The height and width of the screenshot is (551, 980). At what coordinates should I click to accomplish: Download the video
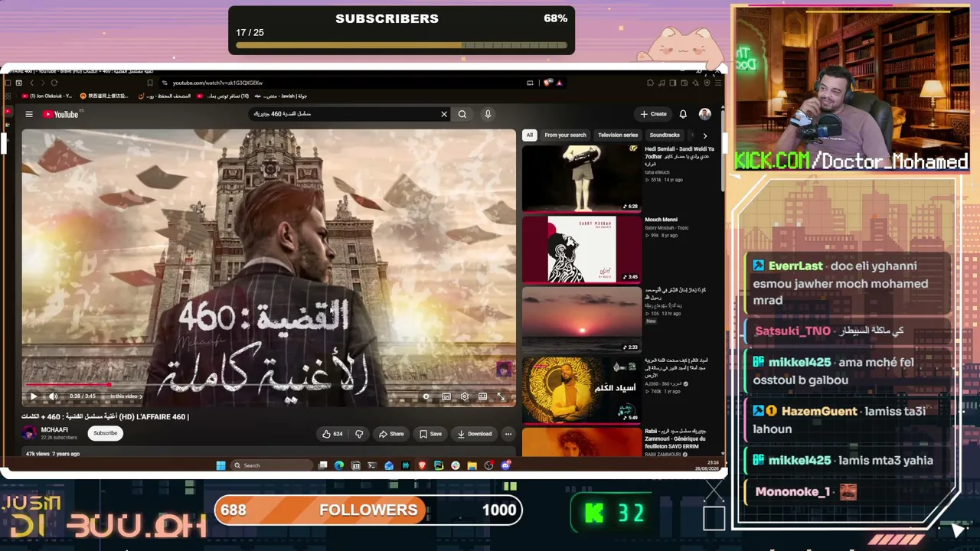point(475,434)
